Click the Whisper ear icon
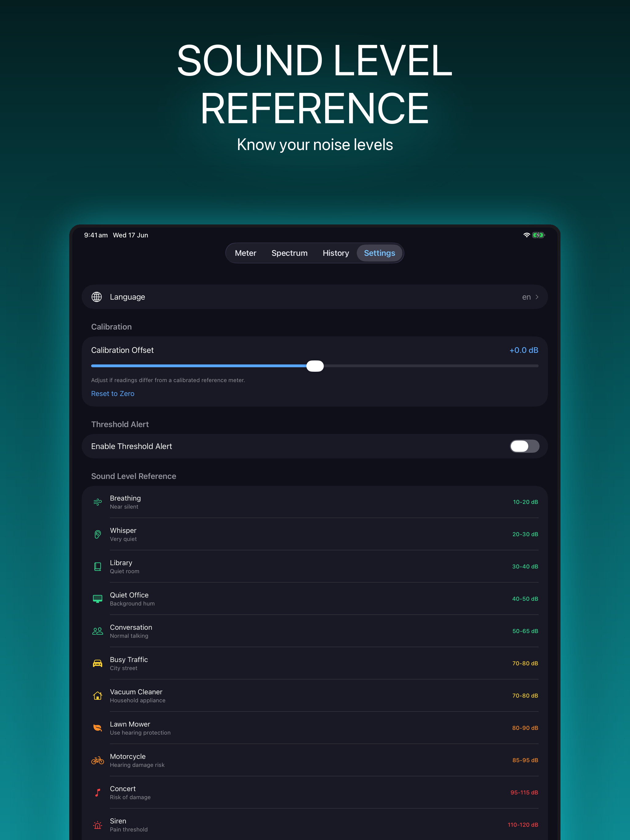Screen dimensions: 630x840 [x=98, y=534]
